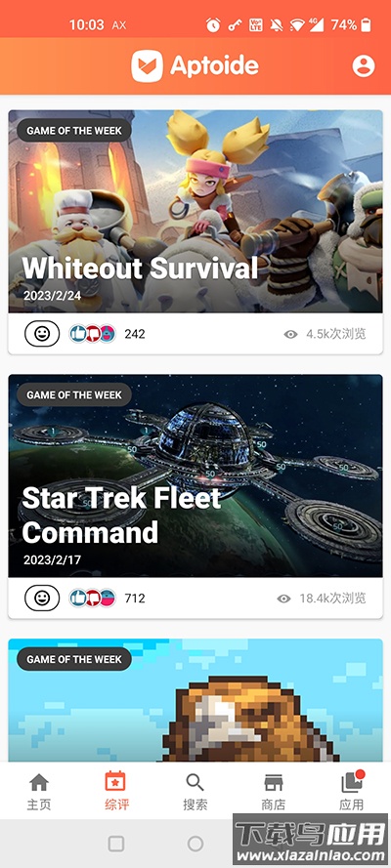This screenshot has height=868, width=391.
Task: Open Star Trek Fleet Command space station image
Action: (195, 476)
